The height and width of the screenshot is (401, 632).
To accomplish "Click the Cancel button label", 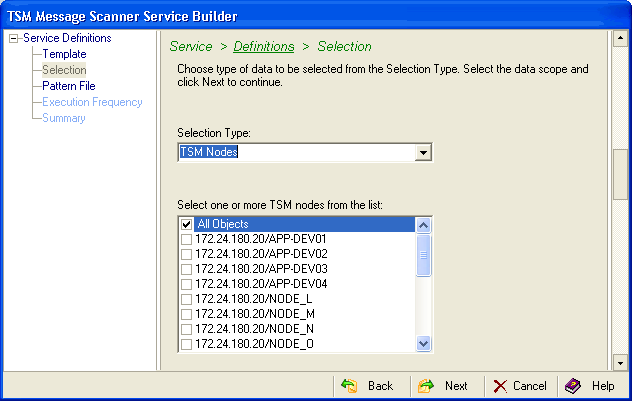I will (x=530, y=386).
